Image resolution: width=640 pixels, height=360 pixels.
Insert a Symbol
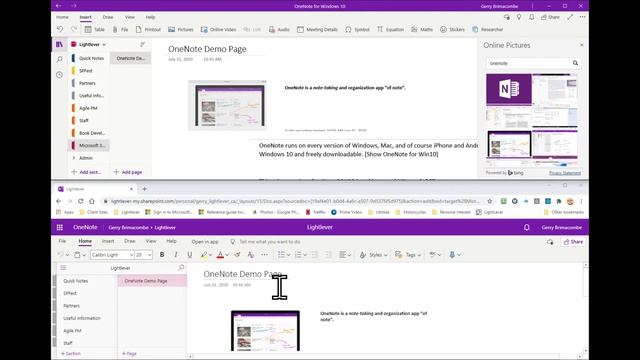pos(357,29)
